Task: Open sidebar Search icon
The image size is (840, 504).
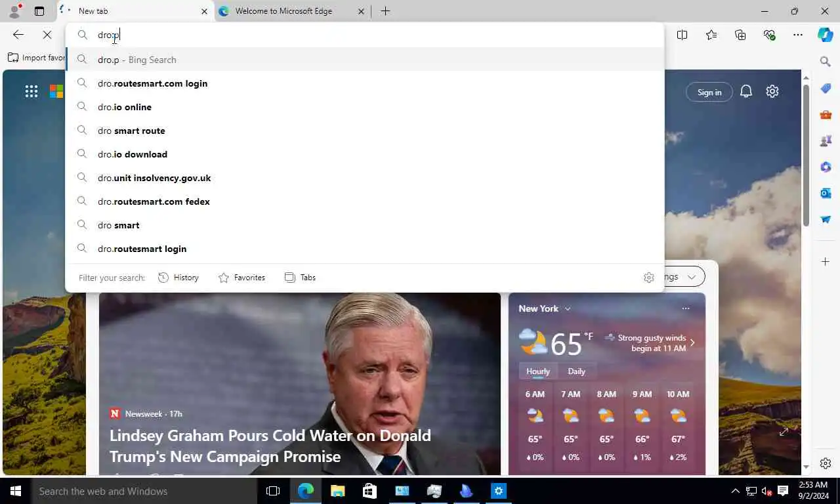Action: pos(826,62)
